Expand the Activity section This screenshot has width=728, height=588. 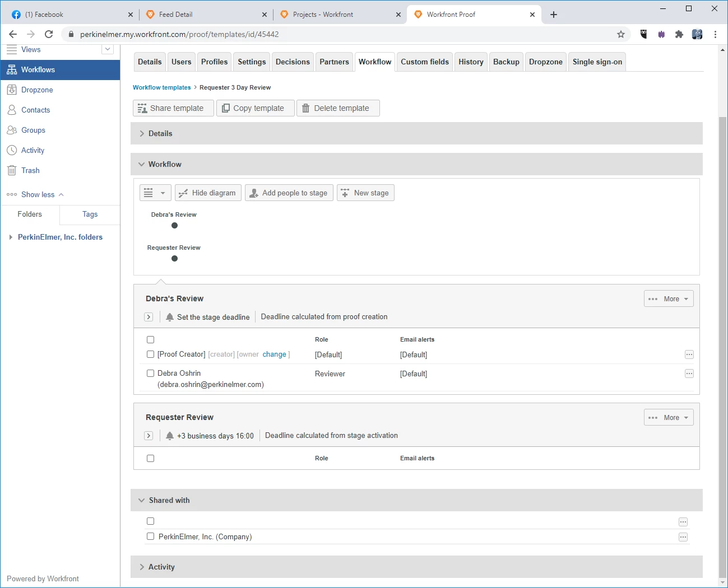click(x=416, y=567)
